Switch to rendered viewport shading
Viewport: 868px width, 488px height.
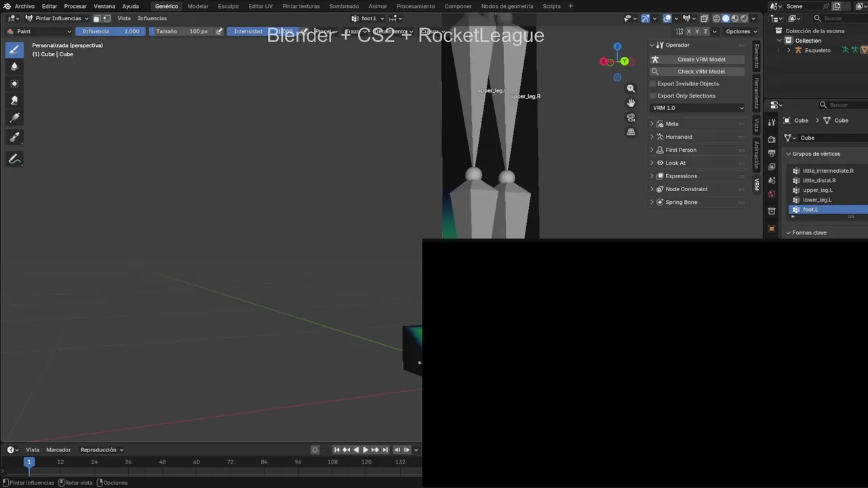744,18
